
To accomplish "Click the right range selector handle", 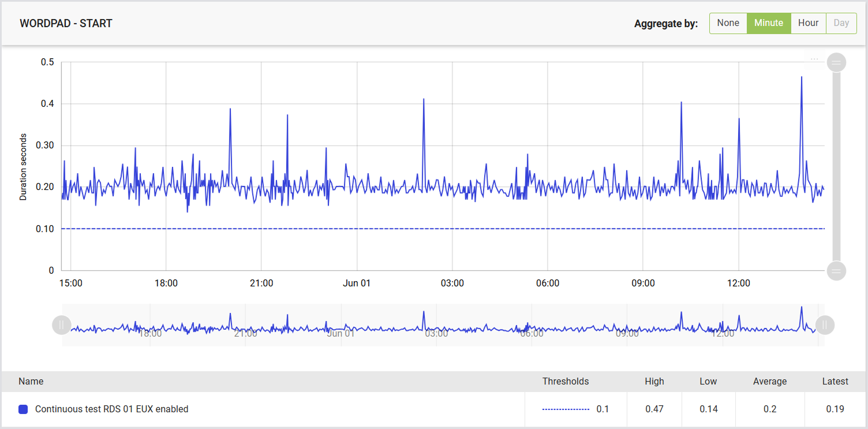I will [825, 325].
